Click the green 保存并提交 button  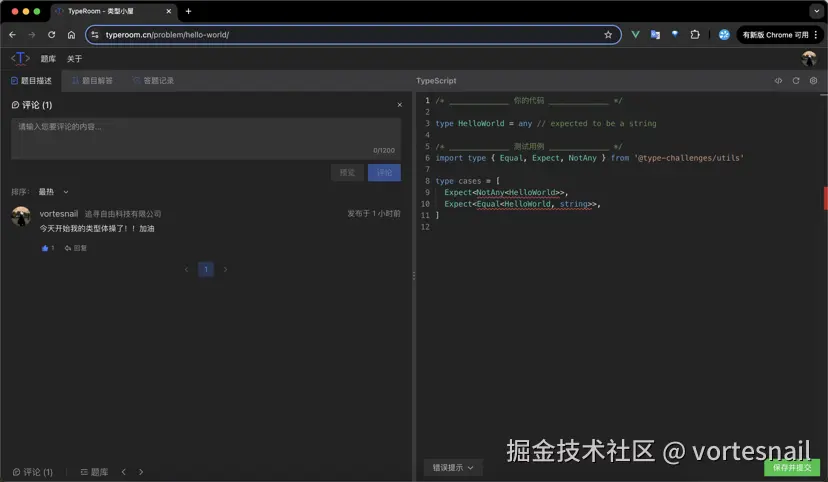792,467
